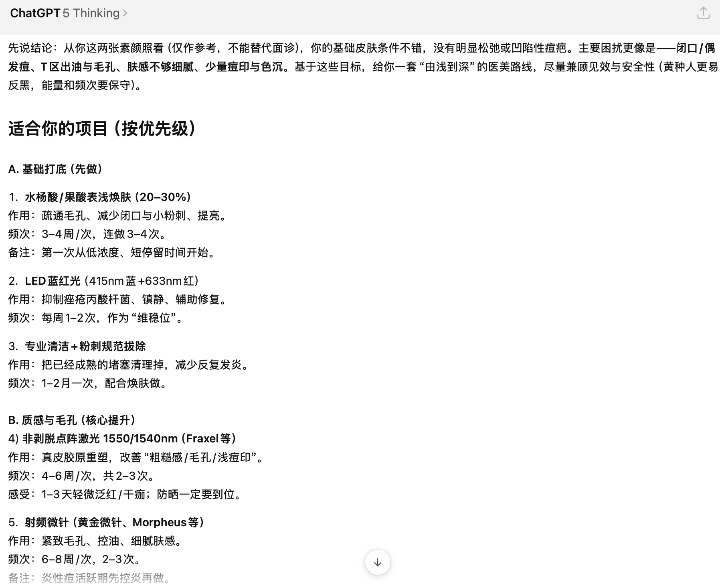Open the ChatGPT 5 Thinking model selector
This screenshot has height=588, width=720.
(x=69, y=13)
